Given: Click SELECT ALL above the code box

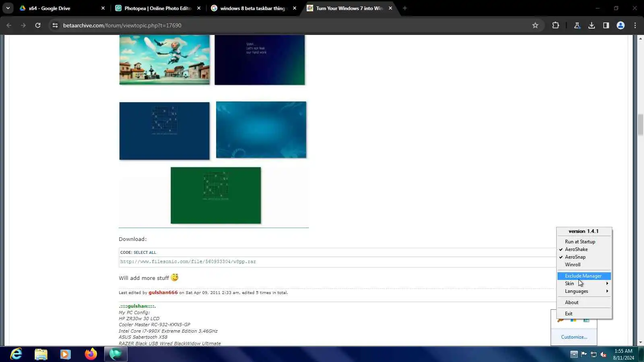Looking at the screenshot, I should point(145,253).
